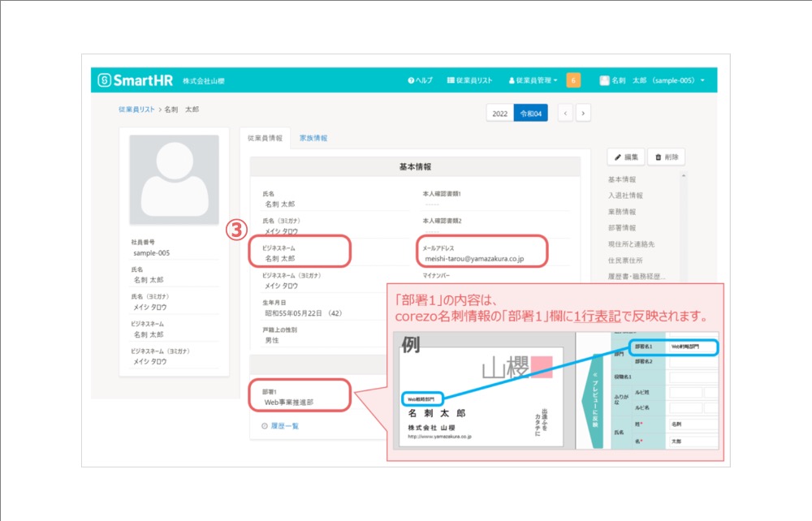The width and height of the screenshot is (812, 521).
Task: Click the 社員番号 value sample-005
Action: tap(151, 253)
